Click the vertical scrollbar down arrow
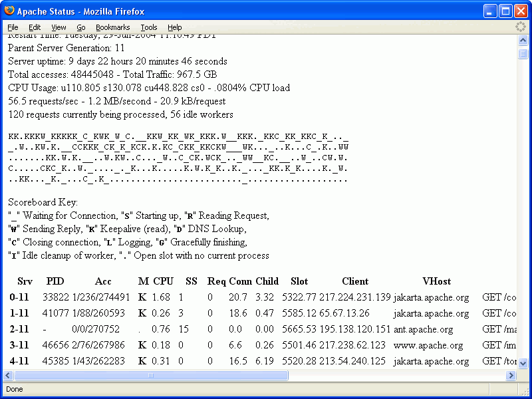This screenshot has width=532, height=399. pos(523,362)
